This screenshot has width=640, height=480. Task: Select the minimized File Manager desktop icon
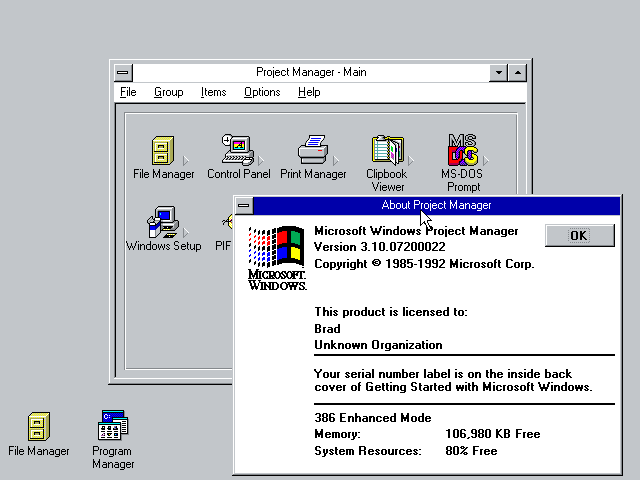click(39, 426)
